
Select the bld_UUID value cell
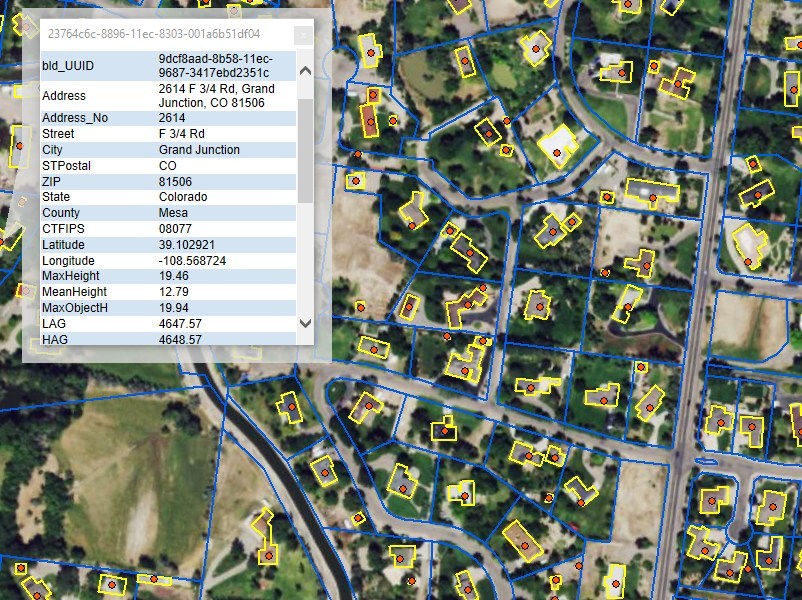214,66
